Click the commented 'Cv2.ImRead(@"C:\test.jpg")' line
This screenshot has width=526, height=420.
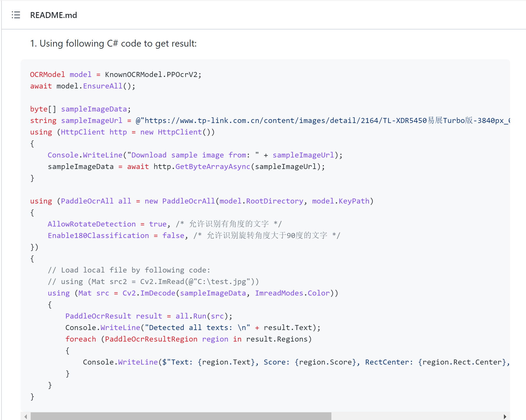[x=153, y=281]
